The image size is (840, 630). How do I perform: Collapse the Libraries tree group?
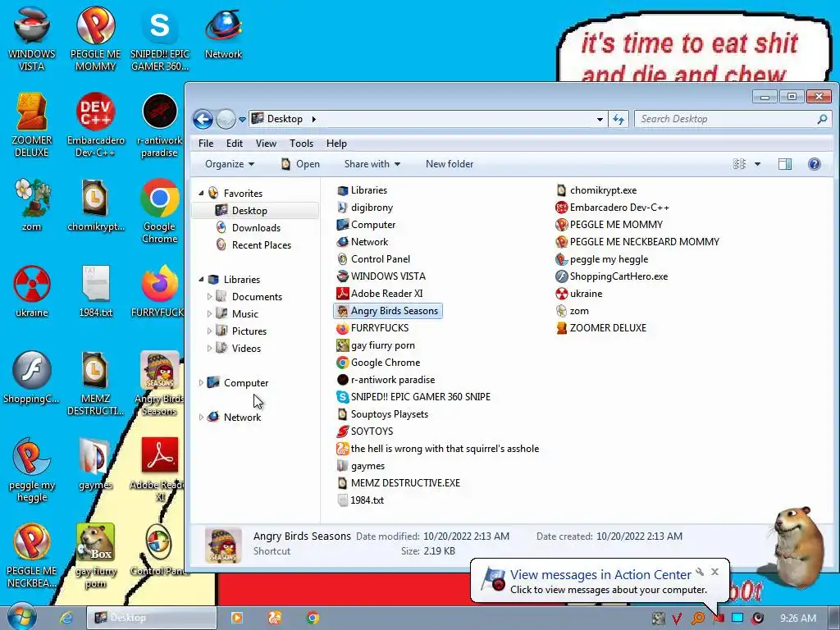point(201,279)
